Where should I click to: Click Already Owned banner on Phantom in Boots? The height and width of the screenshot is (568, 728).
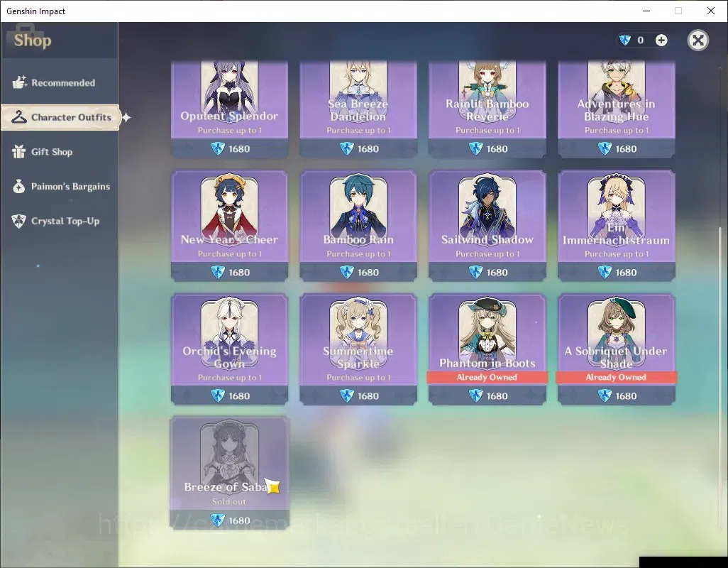(x=487, y=377)
